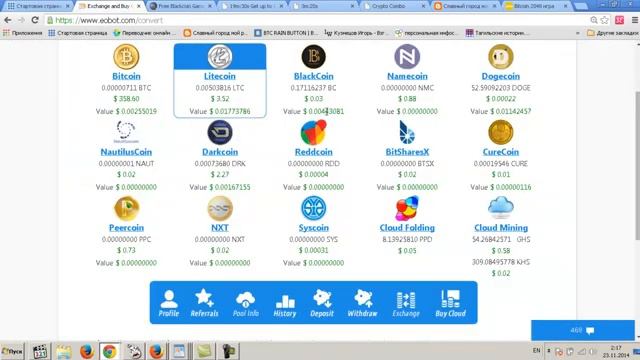Switch to the Free Blackcoin browser tab
The image size is (640, 360).
pos(181,6)
